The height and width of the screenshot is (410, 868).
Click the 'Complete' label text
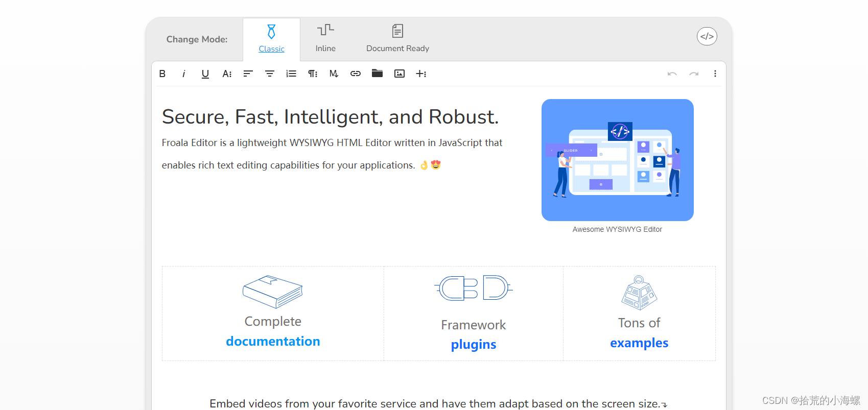coord(273,321)
